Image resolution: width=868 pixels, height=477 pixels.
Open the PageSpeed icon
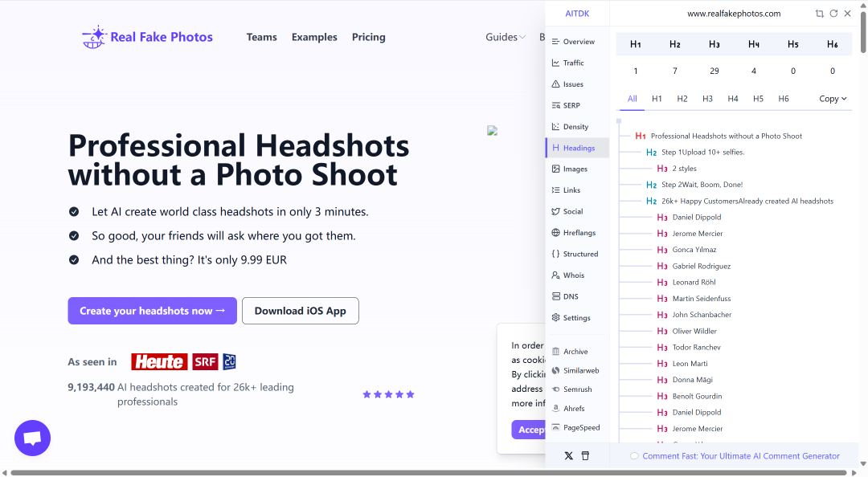(556, 428)
